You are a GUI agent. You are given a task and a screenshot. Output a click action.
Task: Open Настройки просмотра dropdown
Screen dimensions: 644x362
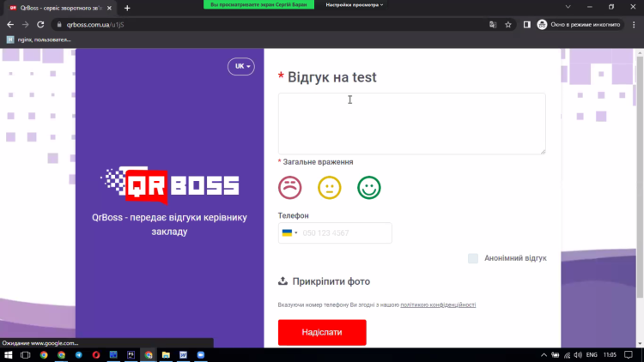[355, 4]
